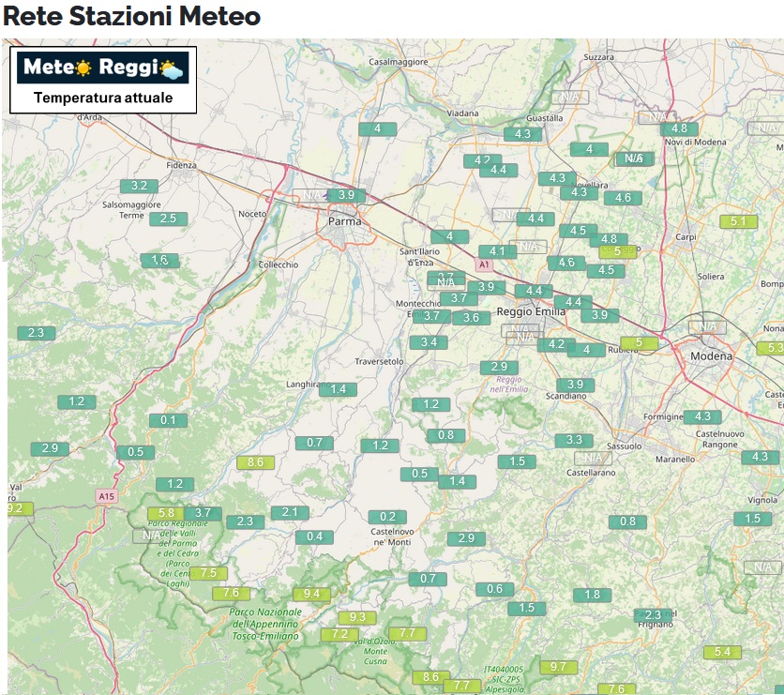The width and height of the screenshot is (784, 695).
Task: Select the 2.5 marker at Salsomaggiore Terme
Action: click(x=168, y=219)
